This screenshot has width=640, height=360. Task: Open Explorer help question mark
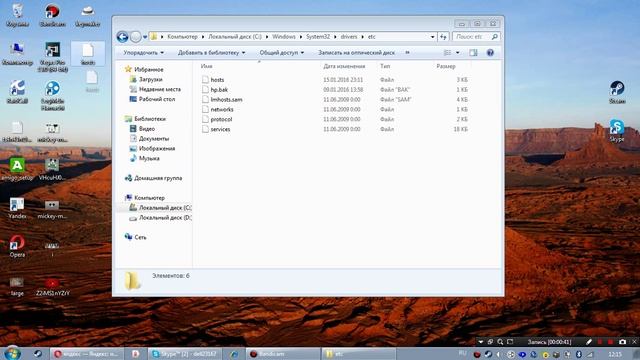[x=490, y=53]
